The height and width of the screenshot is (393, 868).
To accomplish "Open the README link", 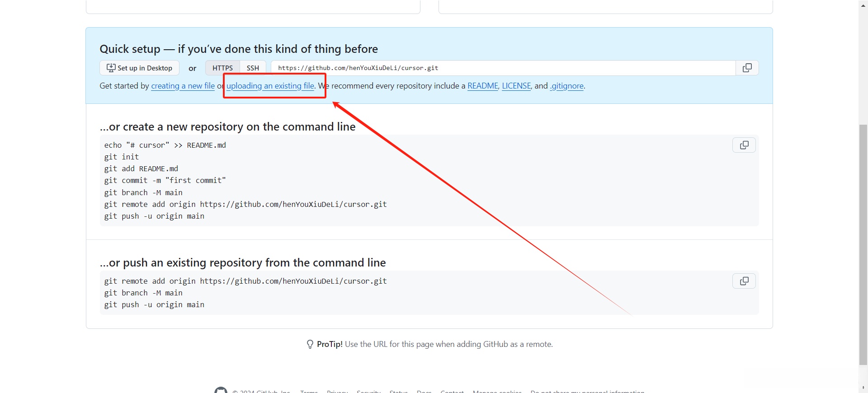I will (483, 86).
